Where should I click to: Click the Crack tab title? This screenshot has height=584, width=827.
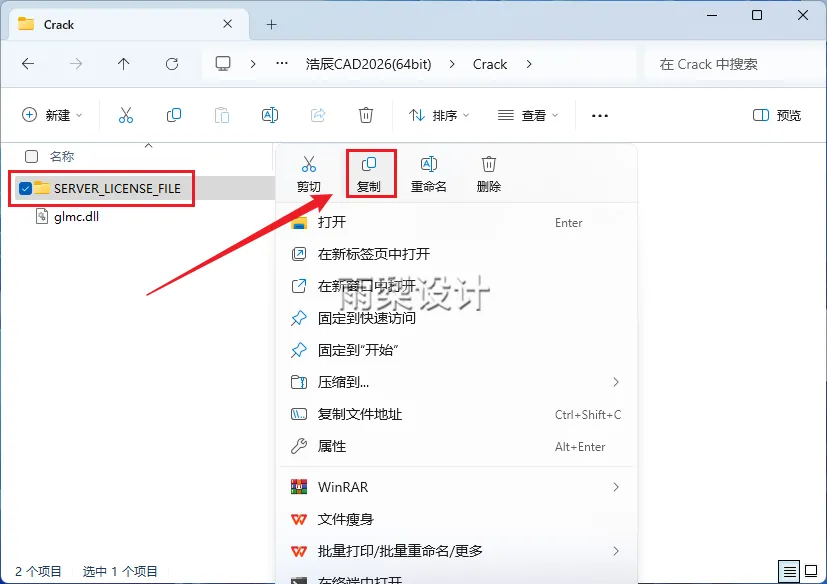[x=59, y=25]
